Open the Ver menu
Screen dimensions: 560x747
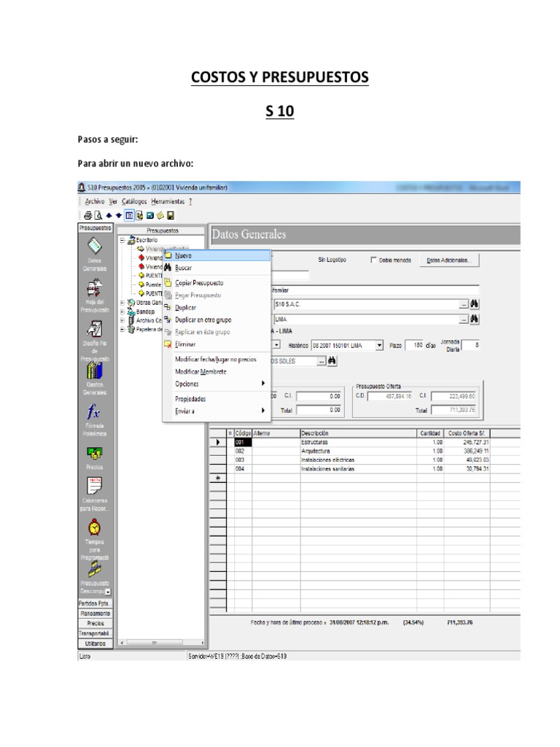[113, 201]
